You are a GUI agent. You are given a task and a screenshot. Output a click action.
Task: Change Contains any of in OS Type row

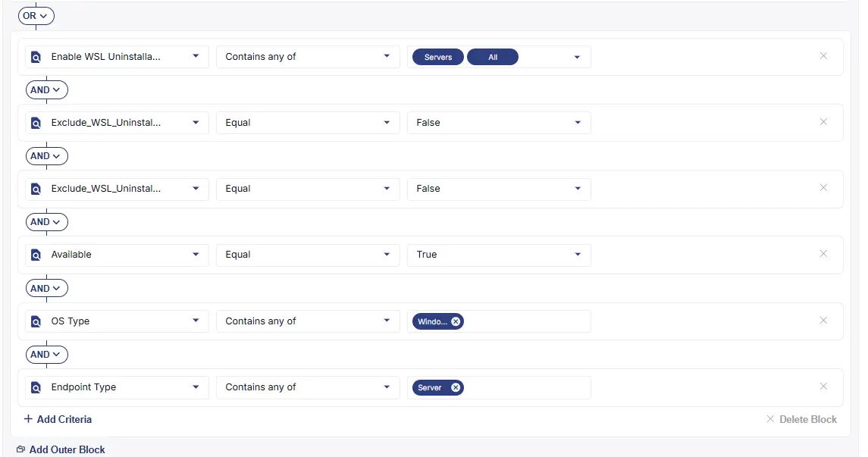308,321
